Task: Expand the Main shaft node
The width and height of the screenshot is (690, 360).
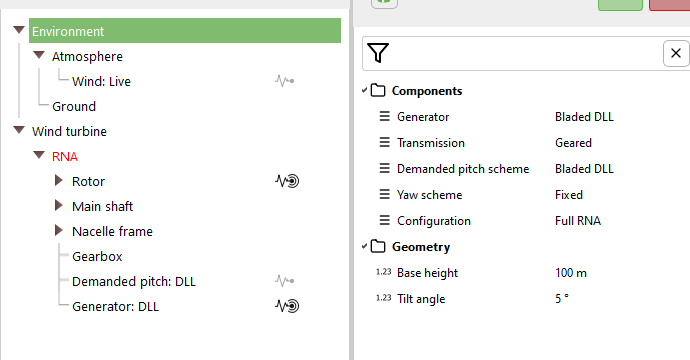Action: point(59,206)
